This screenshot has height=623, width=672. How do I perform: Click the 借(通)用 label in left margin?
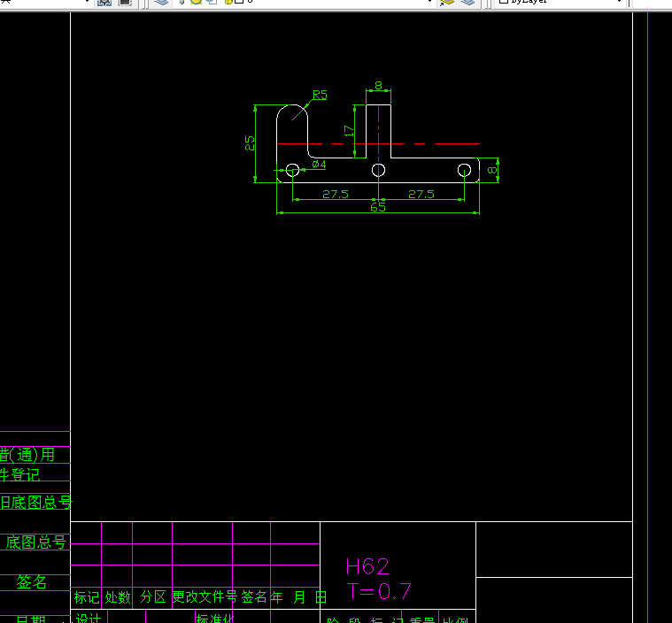click(27, 455)
